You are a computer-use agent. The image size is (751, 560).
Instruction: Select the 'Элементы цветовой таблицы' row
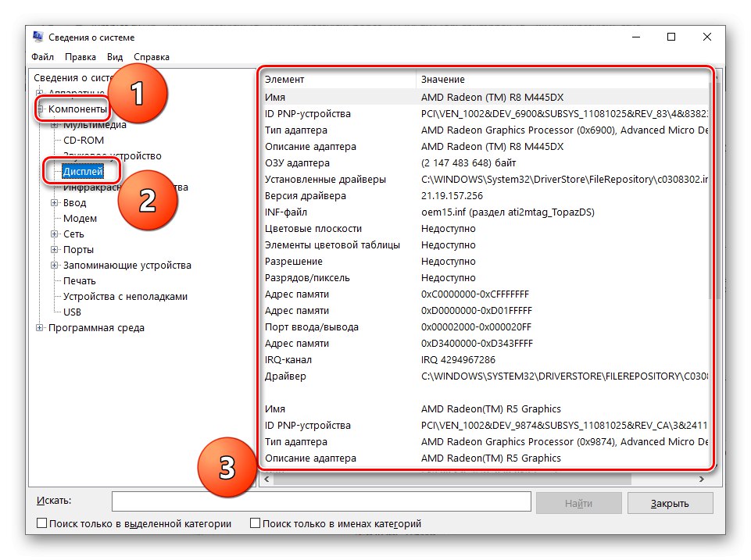click(485, 245)
